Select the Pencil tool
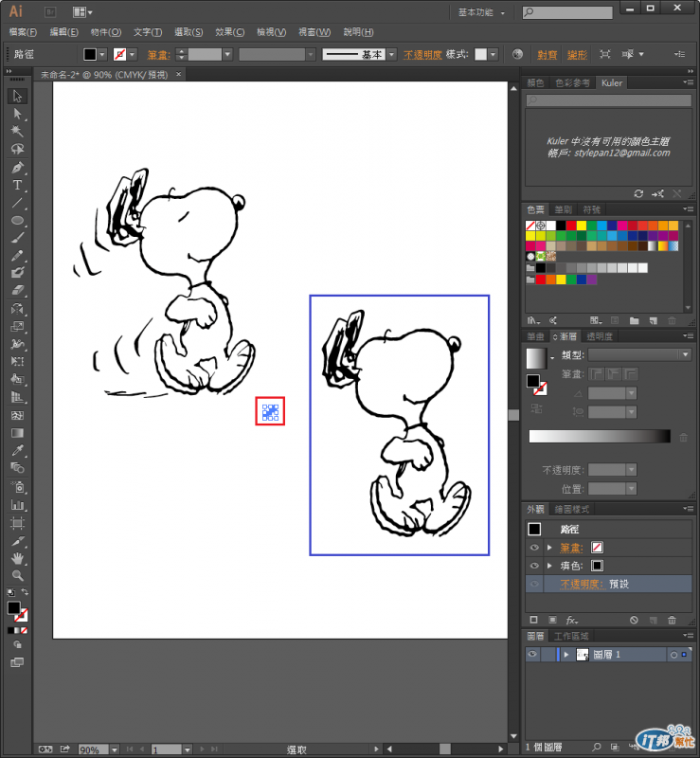Image resolution: width=700 pixels, height=758 pixels. point(17,255)
